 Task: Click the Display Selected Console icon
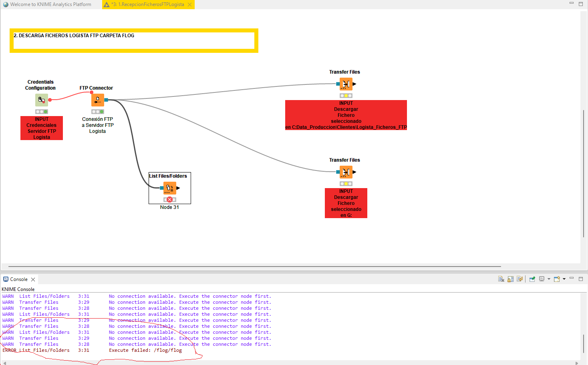[x=542, y=279]
